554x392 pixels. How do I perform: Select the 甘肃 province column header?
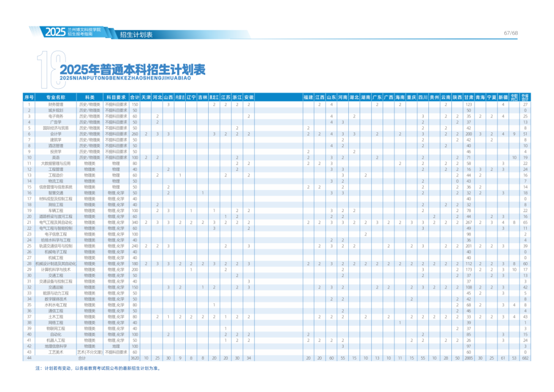point(468,97)
